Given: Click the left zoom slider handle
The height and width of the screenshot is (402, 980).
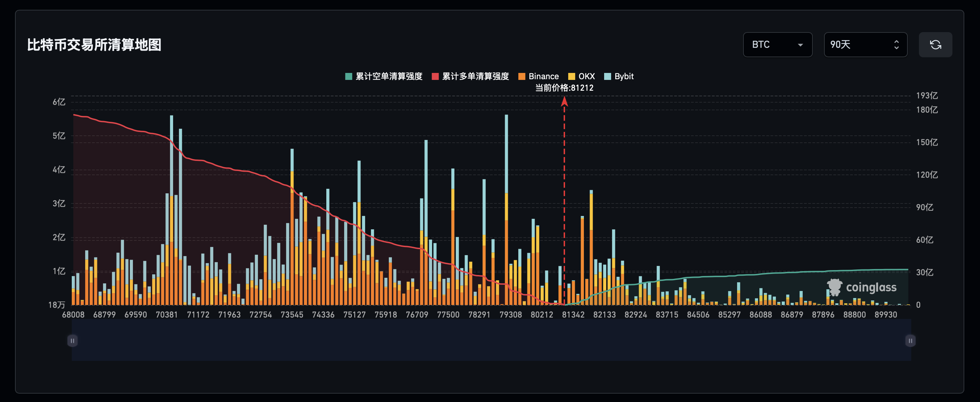Looking at the screenshot, I should click(x=72, y=340).
